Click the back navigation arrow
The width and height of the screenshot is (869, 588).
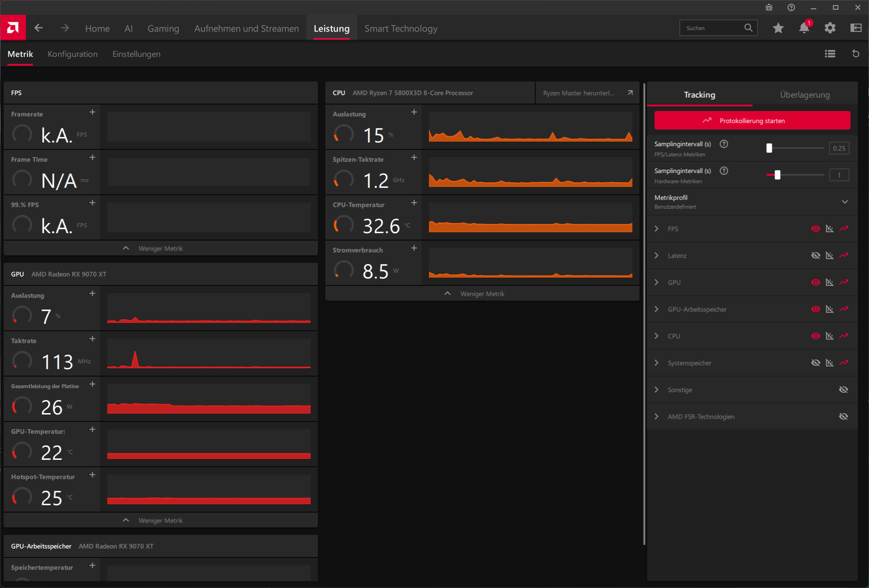pyautogui.click(x=38, y=28)
